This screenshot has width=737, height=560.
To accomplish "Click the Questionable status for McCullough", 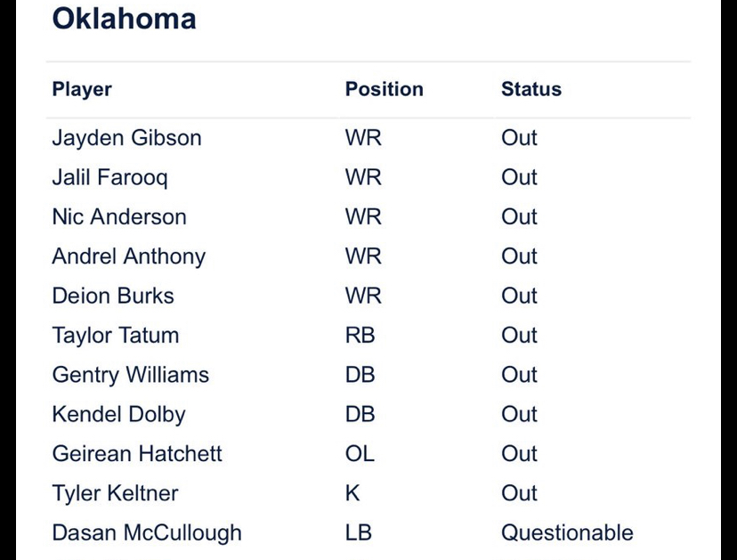I will click(567, 532).
